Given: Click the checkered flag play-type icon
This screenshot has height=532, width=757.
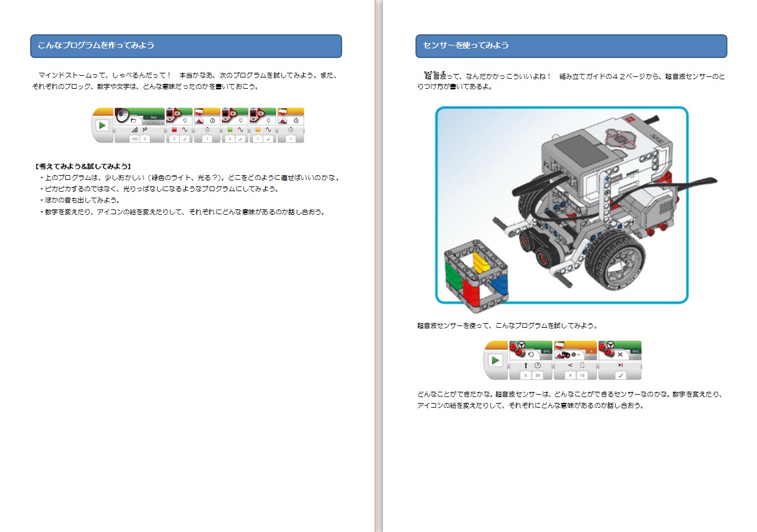Looking at the screenshot, I should coord(145,130).
